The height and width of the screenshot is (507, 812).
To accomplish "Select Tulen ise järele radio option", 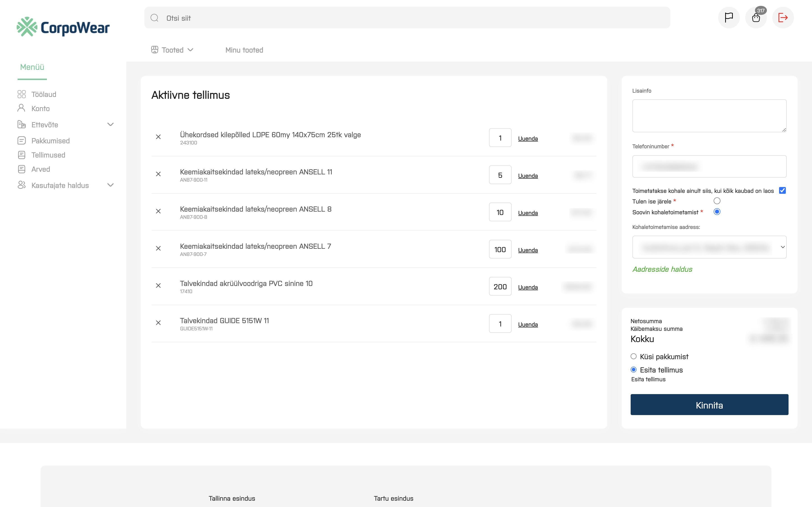I will coord(717,201).
